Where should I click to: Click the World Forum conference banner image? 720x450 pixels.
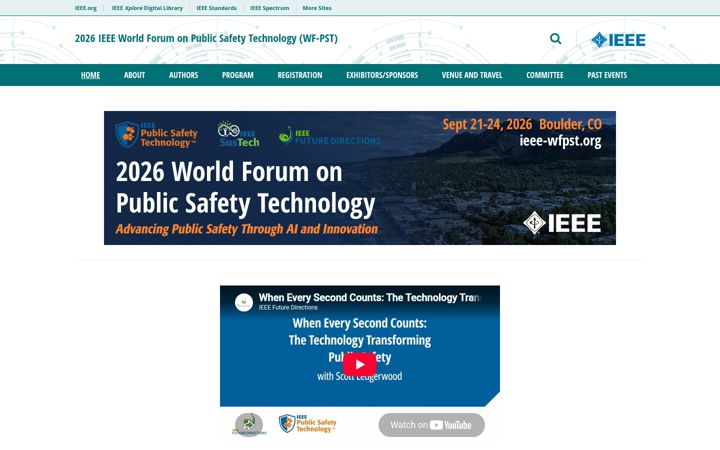[360, 178]
